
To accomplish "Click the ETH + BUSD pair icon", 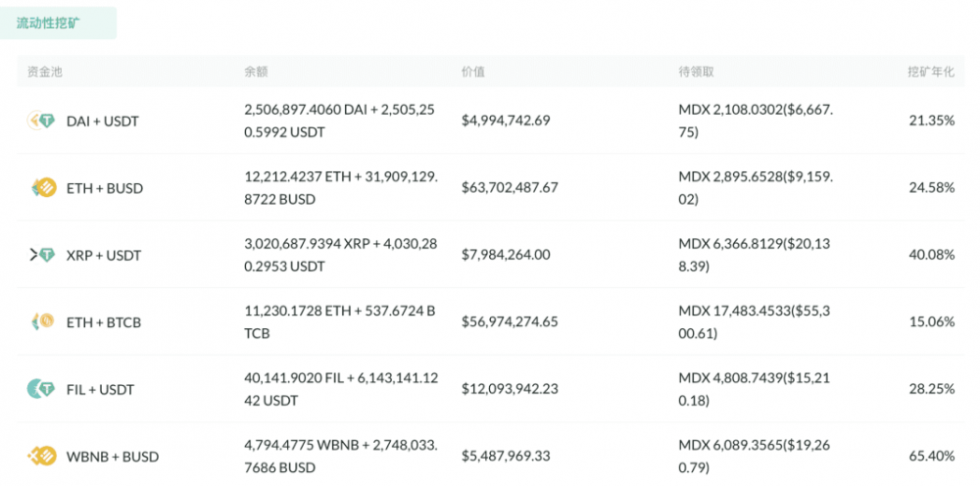I will click(40, 188).
